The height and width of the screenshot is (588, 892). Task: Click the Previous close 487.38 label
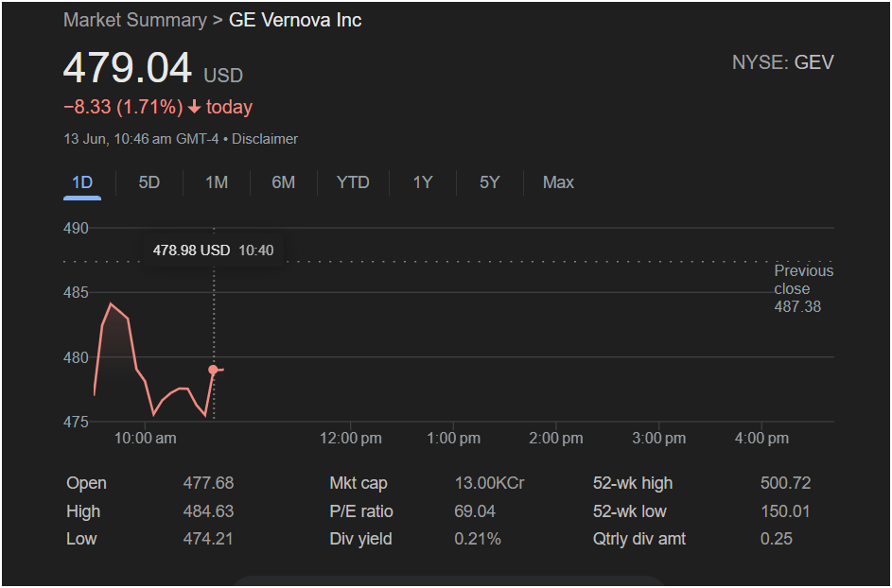point(803,289)
